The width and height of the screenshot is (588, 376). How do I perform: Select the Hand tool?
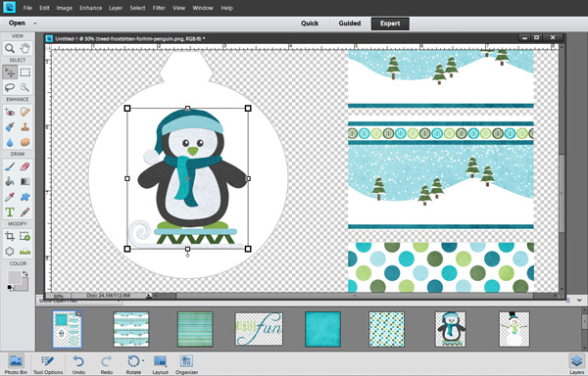pyautogui.click(x=24, y=48)
